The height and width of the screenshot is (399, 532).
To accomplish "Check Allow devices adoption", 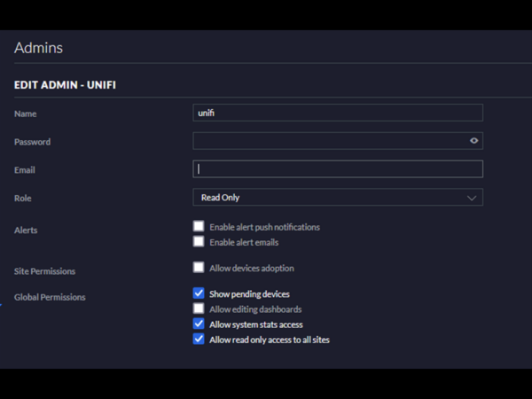I will click(199, 268).
